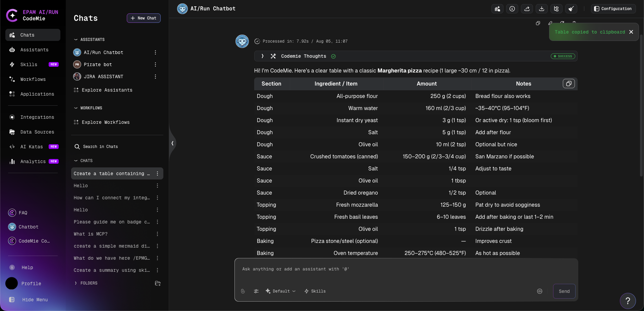Open options for 'Create a table containing' chat
The height and width of the screenshot is (311, 644).
pyautogui.click(x=157, y=173)
